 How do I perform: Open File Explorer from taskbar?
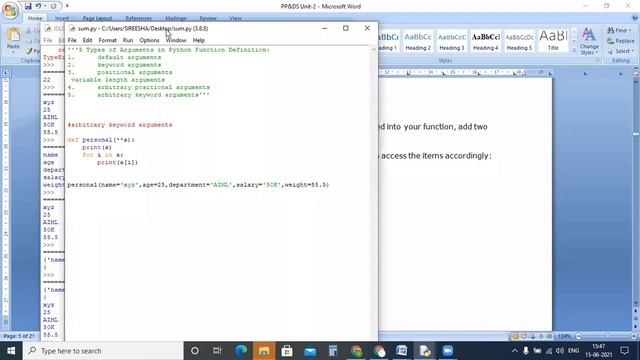click(x=264, y=351)
